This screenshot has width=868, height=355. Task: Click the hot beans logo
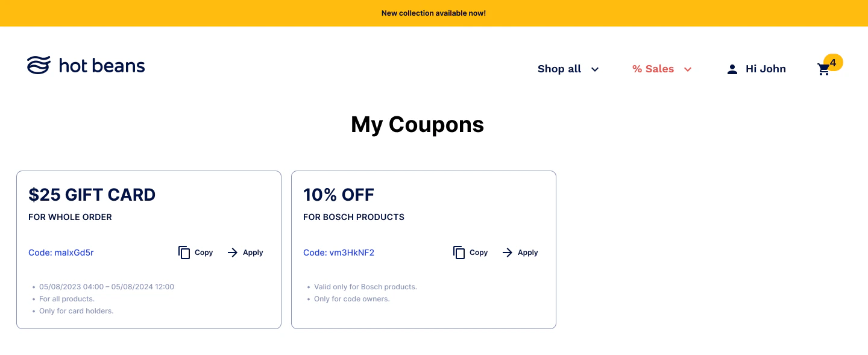86,65
